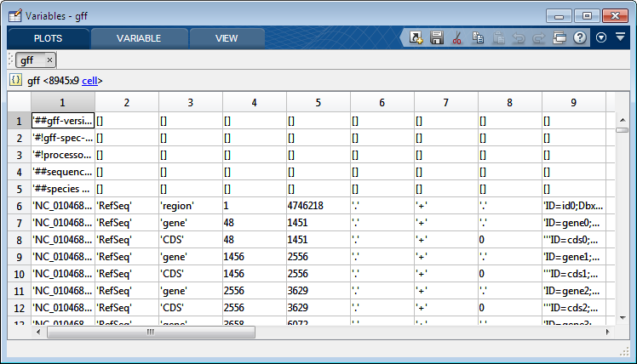Switch to the VARIABLE tab
This screenshot has width=637, height=364.
tap(139, 38)
